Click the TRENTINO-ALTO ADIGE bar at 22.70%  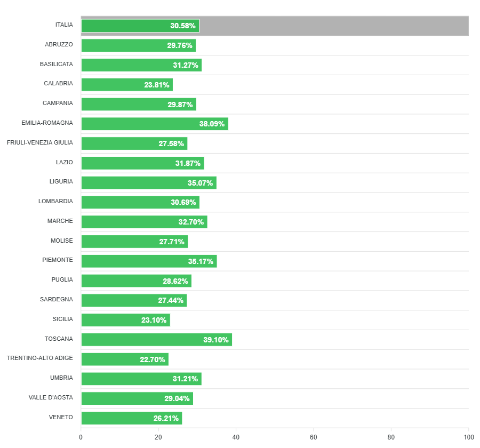click(125, 359)
